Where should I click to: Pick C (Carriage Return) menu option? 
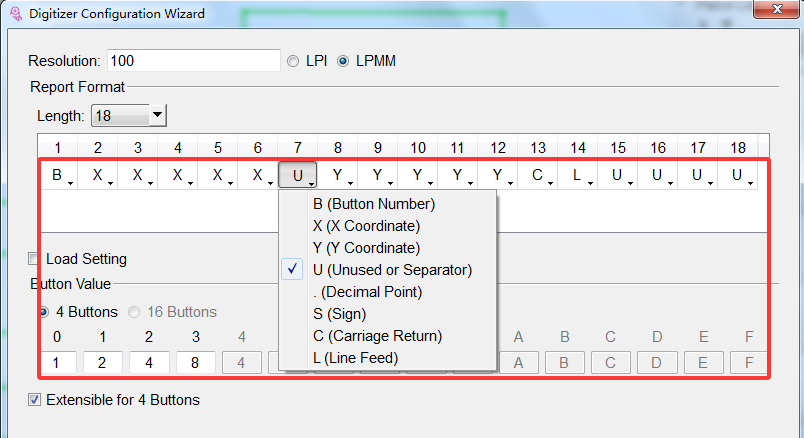click(x=377, y=336)
